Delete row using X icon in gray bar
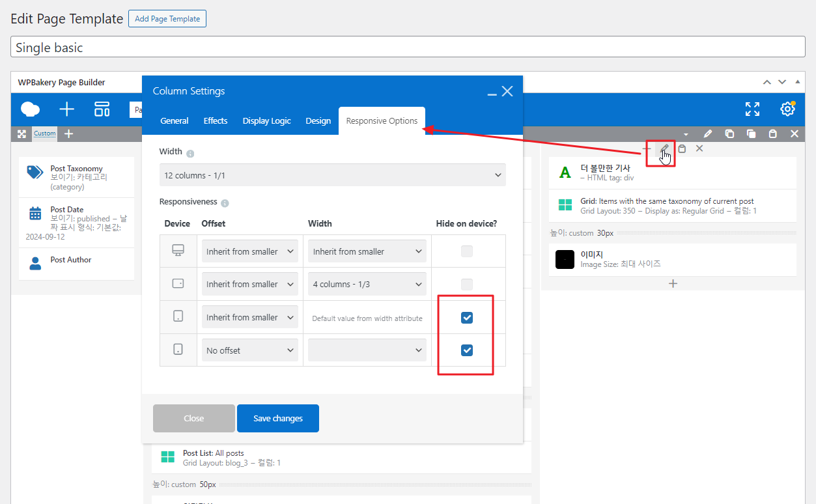 click(x=795, y=133)
